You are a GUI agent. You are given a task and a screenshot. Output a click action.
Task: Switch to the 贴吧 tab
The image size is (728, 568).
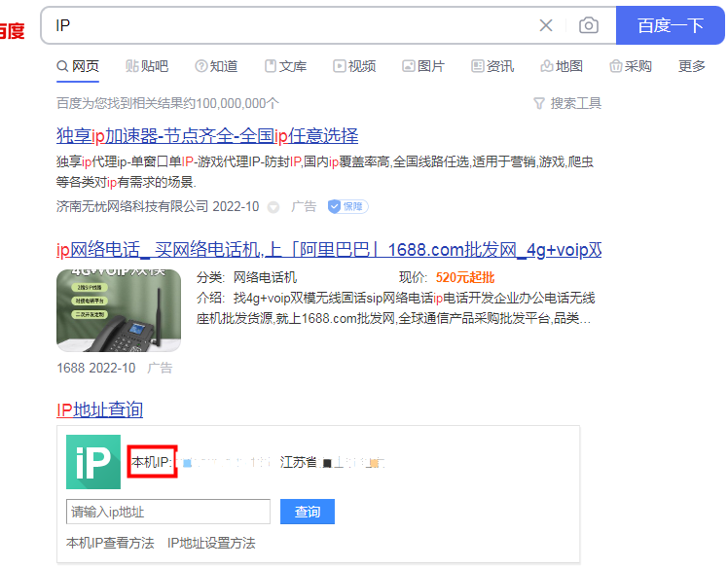pos(147,66)
